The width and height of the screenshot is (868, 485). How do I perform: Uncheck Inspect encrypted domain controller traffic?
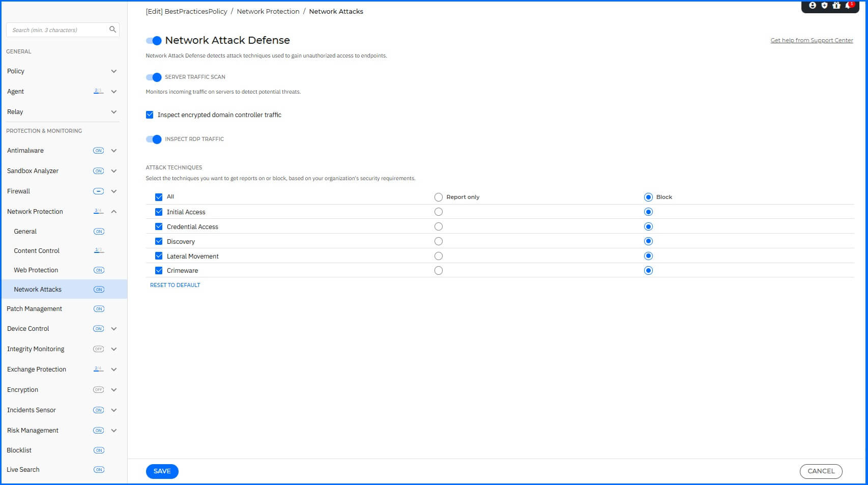pos(150,115)
